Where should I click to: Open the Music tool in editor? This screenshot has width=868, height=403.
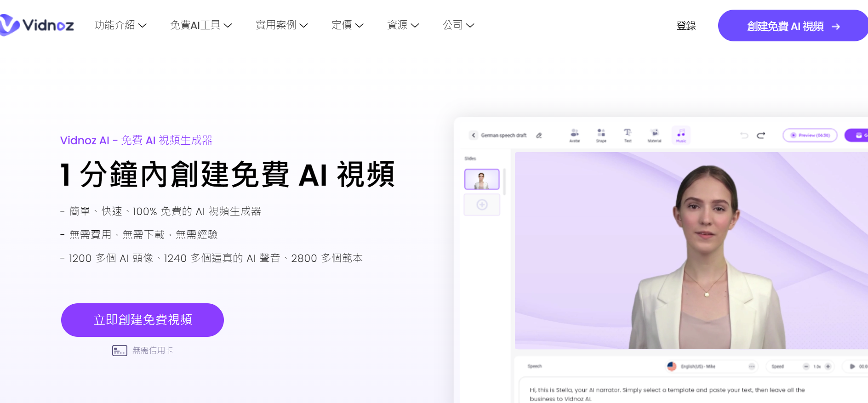point(681,135)
